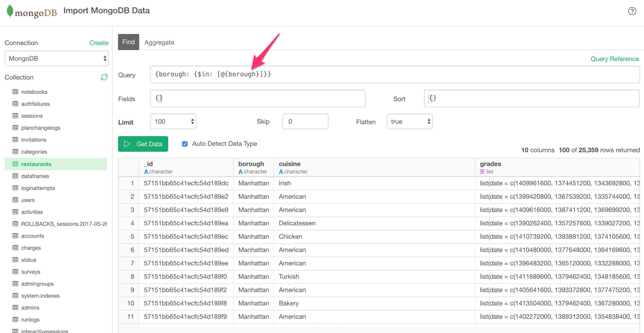Click the table icon beside sessions
644x333 pixels.
[15, 116]
